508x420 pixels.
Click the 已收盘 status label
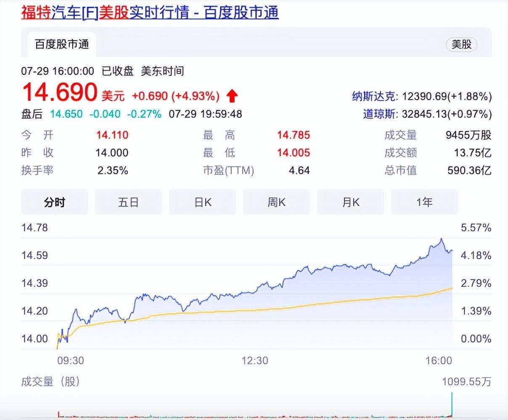[118, 71]
